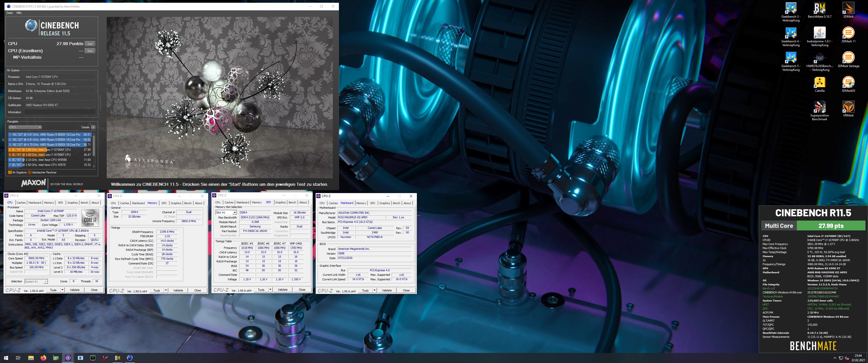868x363 pixels.
Task: Click Close in CPU-Z Mainboard window
Action: pyautogui.click(x=406, y=290)
